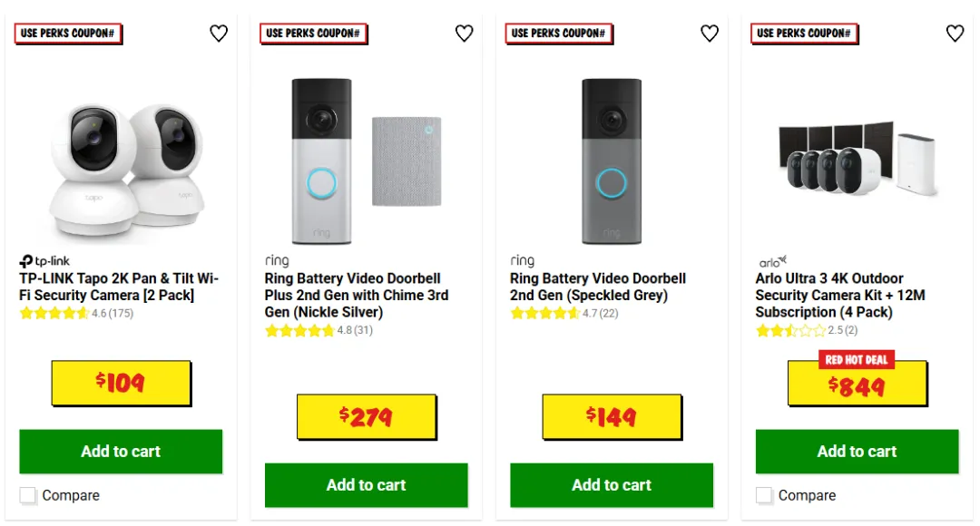980x526 pixels.
Task: Click the $279 price tag
Action: pos(367,416)
